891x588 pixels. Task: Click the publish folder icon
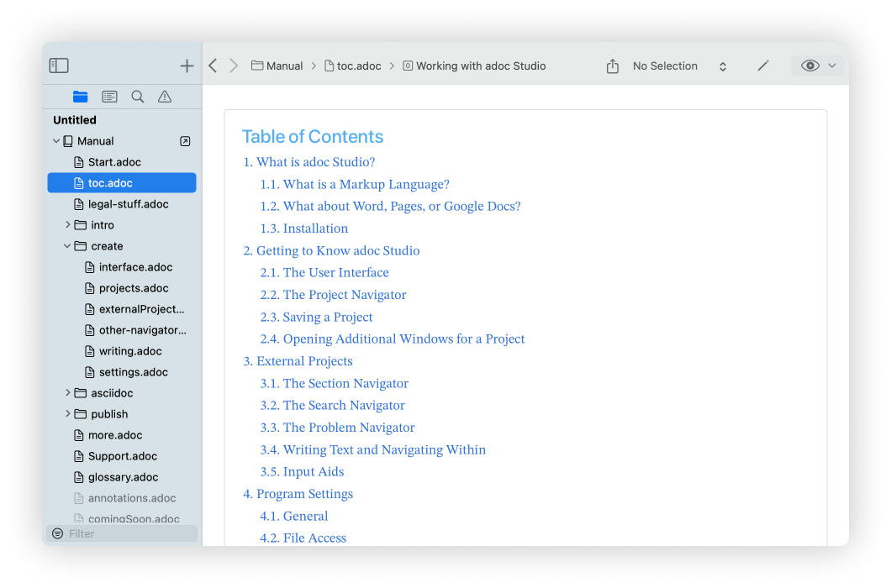[81, 414]
